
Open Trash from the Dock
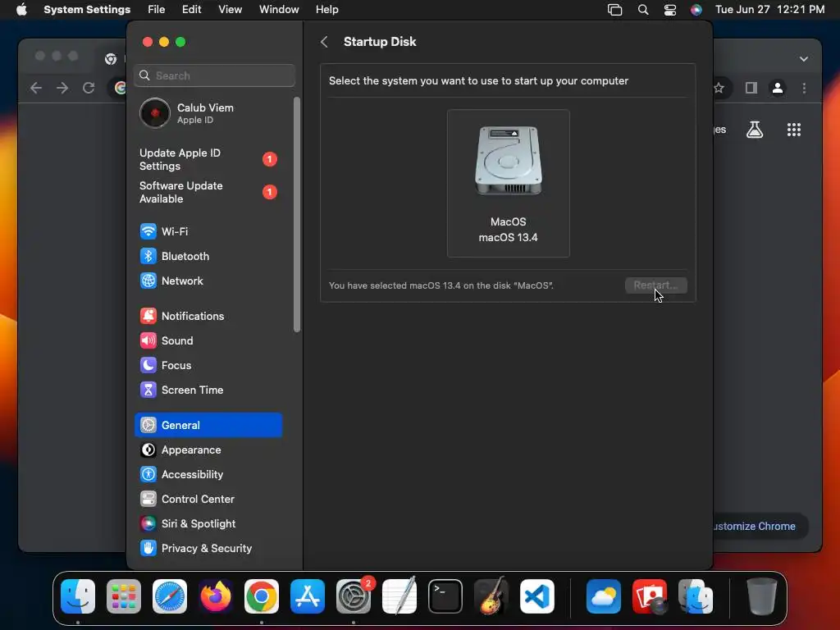[762, 596]
